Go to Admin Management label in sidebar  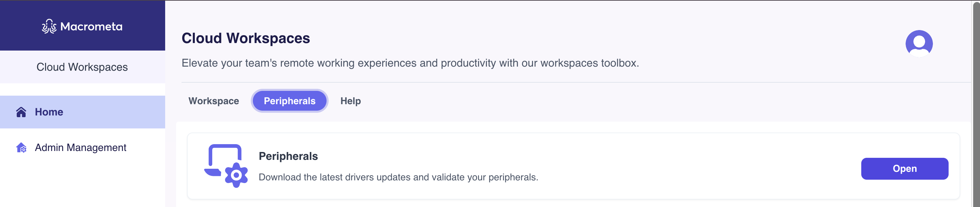click(x=80, y=148)
